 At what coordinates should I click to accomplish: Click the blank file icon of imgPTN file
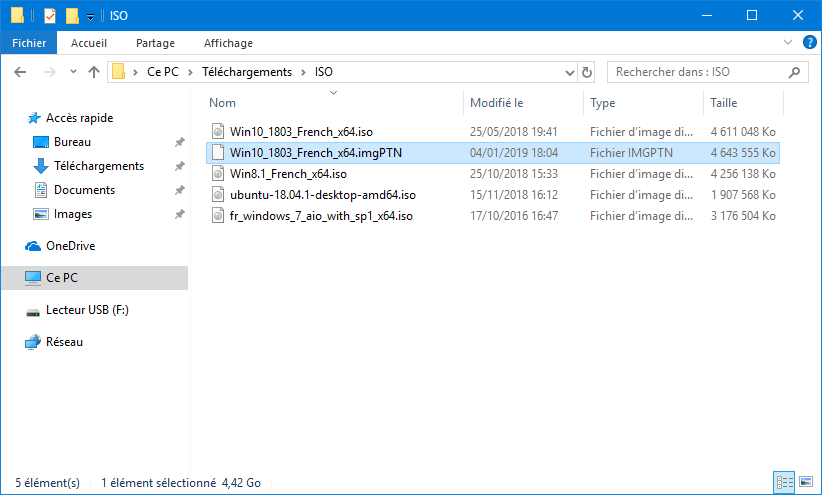218,153
